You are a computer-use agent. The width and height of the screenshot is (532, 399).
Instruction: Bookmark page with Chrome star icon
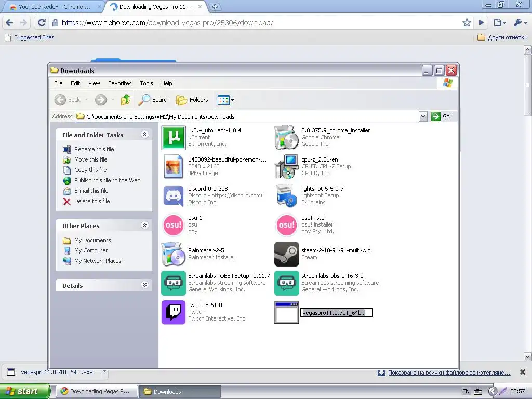point(467,23)
